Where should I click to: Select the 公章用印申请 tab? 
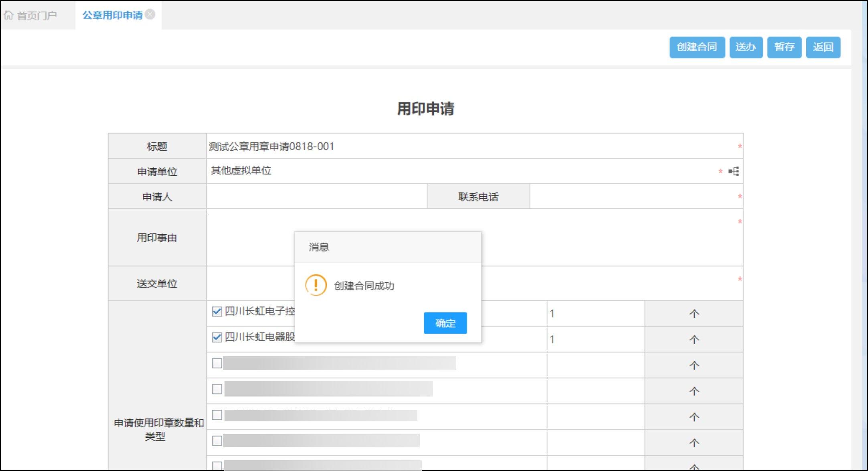pos(112,15)
